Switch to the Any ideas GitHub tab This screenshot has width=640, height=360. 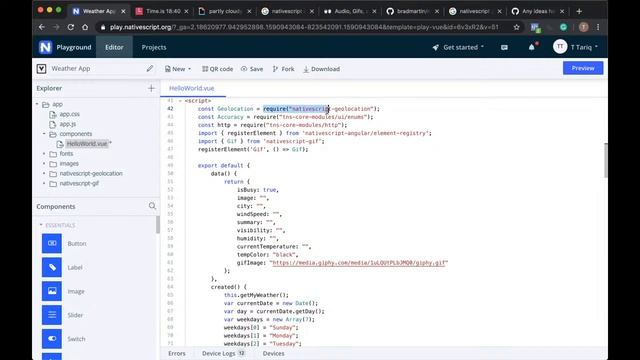(x=538, y=11)
